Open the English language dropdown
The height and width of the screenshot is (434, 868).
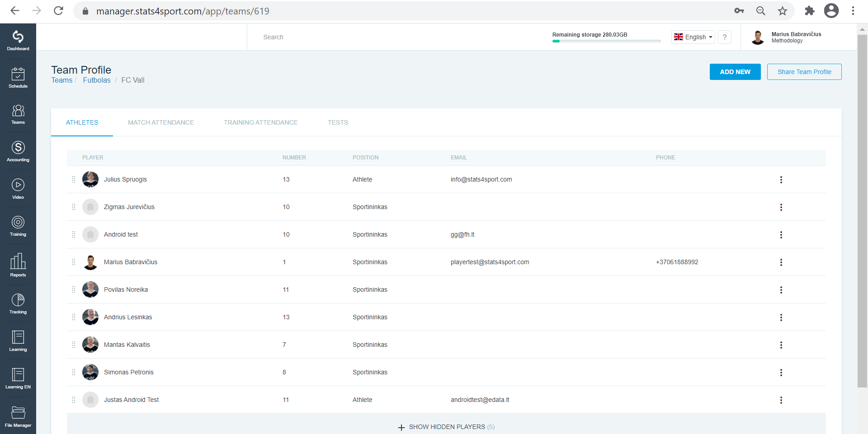[x=693, y=37]
